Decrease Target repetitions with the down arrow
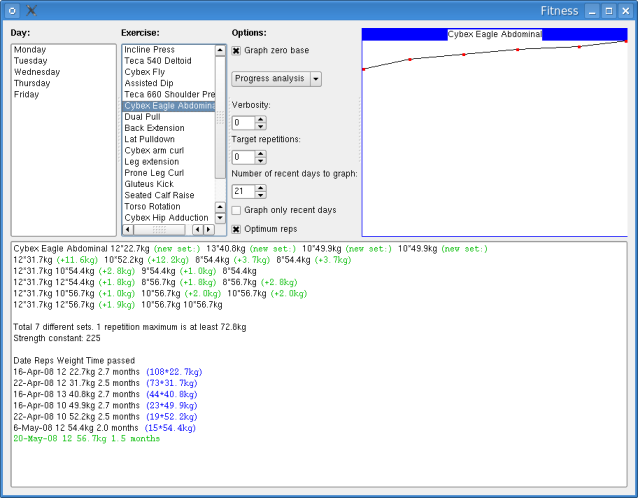Image resolution: width=638 pixels, height=498 pixels. (x=261, y=161)
